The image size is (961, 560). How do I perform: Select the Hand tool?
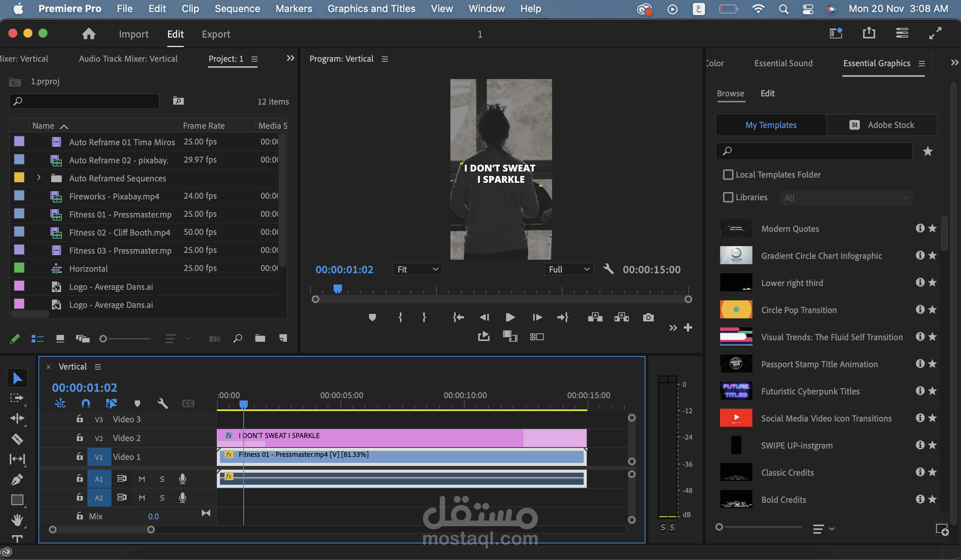tap(17, 520)
